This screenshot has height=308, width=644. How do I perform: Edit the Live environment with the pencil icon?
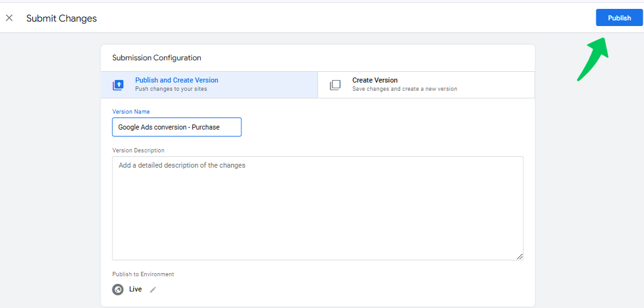tap(153, 290)
